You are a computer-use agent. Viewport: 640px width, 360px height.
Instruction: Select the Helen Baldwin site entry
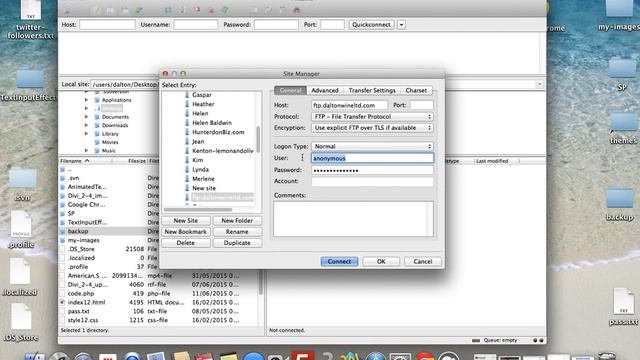pyautogui.click(x=212, y=122)
